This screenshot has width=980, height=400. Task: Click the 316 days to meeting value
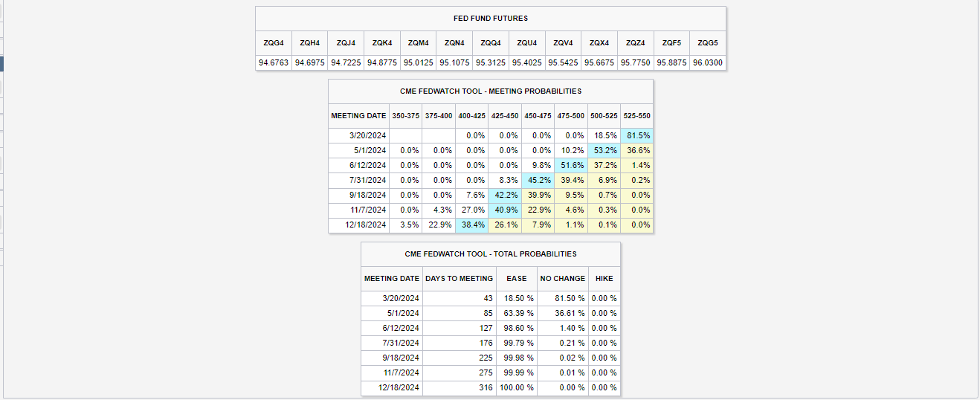click(x=459, y=387)
